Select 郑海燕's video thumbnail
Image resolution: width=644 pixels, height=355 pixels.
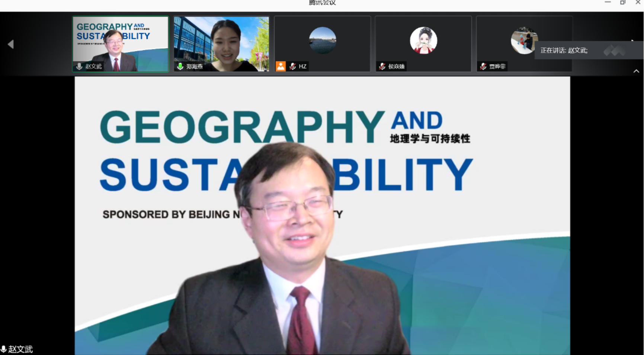click(221, 44)
